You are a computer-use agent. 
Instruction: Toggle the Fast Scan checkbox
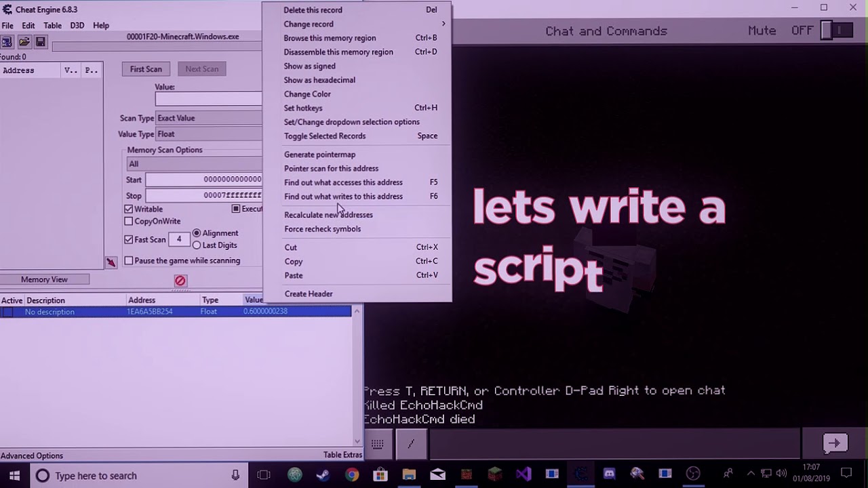point(129,239)
